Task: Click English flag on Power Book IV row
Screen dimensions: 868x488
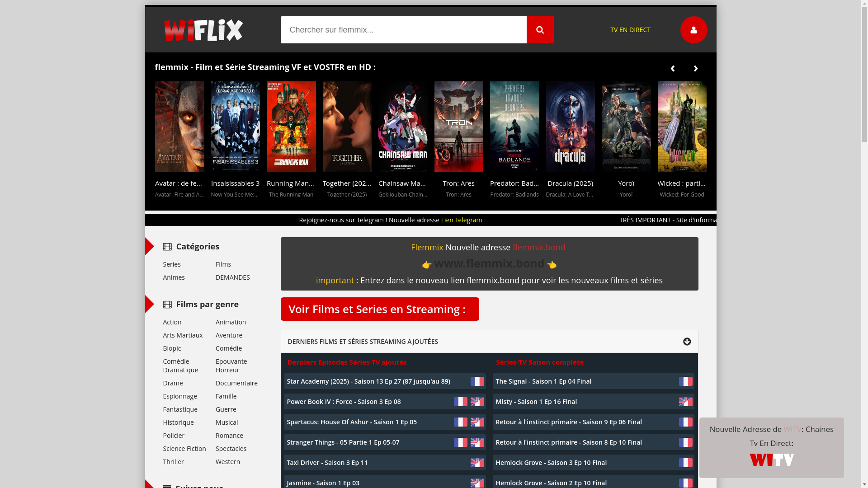Action: point(477,402)
